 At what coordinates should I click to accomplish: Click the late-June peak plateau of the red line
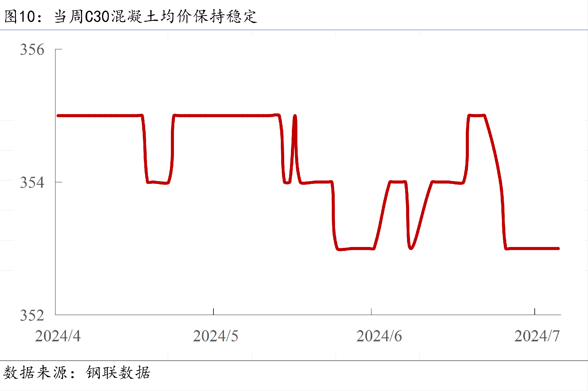point(476,116)
